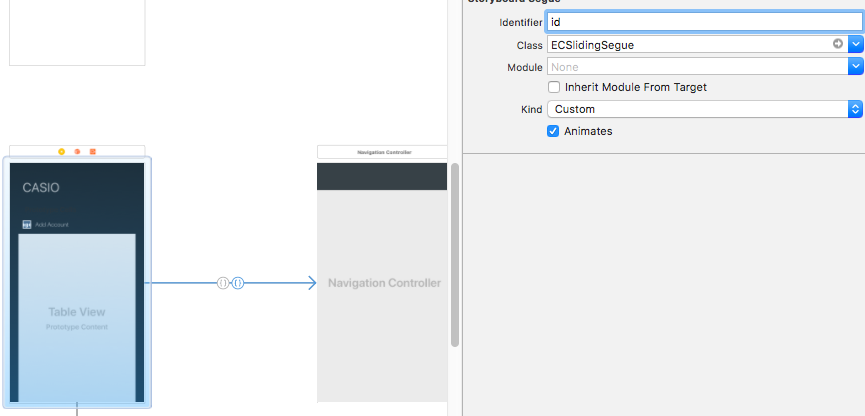
Task: Select the highlighted right segue symbol
Action: point(238,283)
